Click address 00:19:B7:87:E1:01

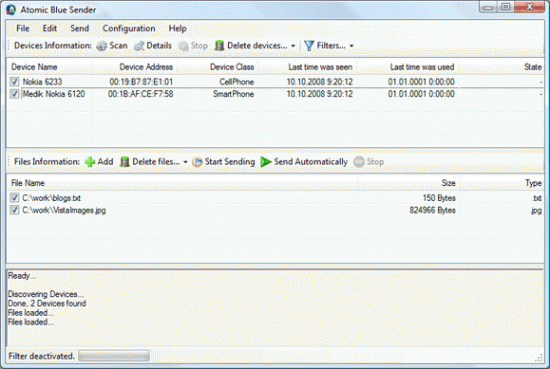pyautogui.click(x=141, y=82)
